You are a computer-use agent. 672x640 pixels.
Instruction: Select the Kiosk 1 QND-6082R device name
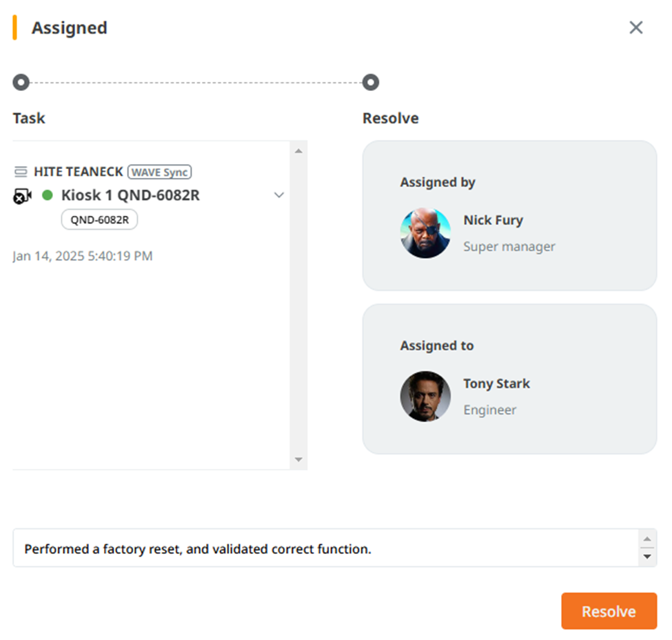click(130, 195)
